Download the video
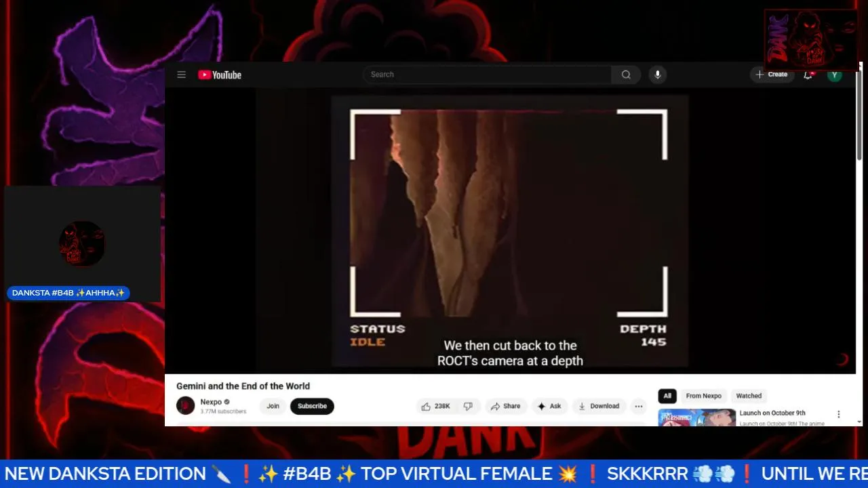 click(x=599, y=406)
